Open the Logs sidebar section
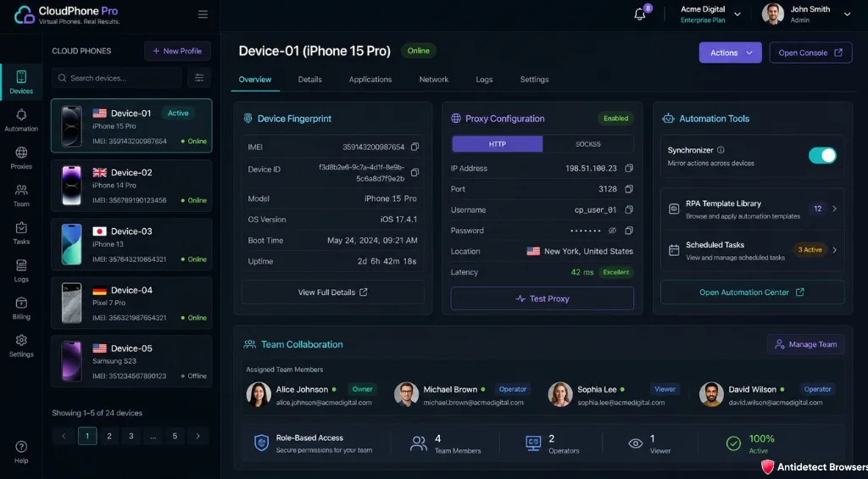Screen dimensions: 868x479 [21, 270]
